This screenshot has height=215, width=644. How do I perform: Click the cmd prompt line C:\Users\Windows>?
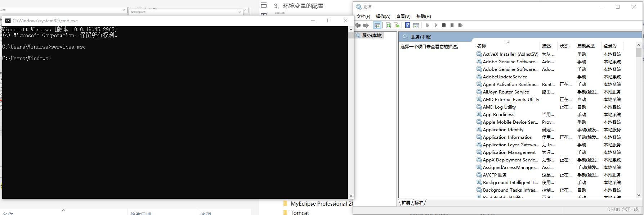(x=27, y=58)
